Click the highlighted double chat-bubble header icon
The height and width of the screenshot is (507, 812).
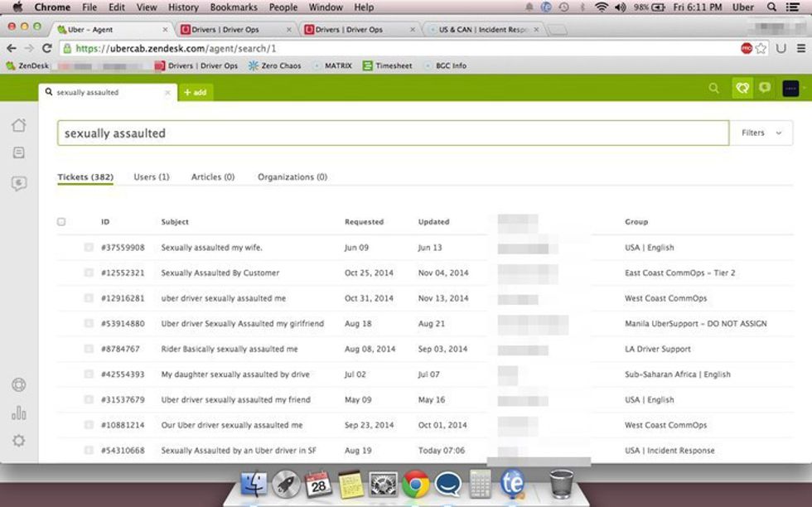[742, 89]
